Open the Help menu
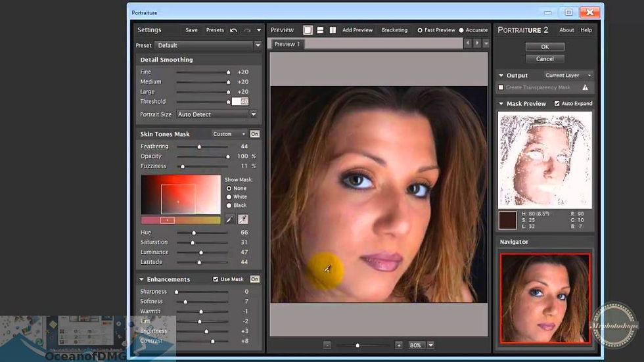 point(586,30)
